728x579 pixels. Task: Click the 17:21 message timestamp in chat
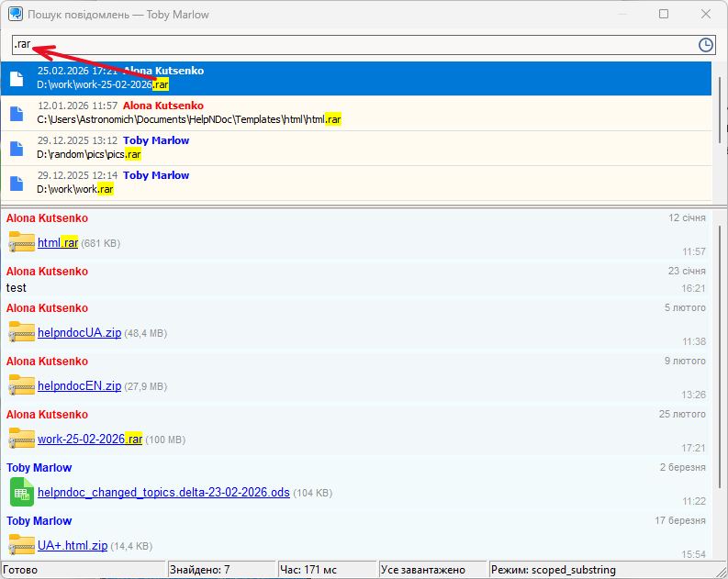pyautogui.click(x=693, y=448)
